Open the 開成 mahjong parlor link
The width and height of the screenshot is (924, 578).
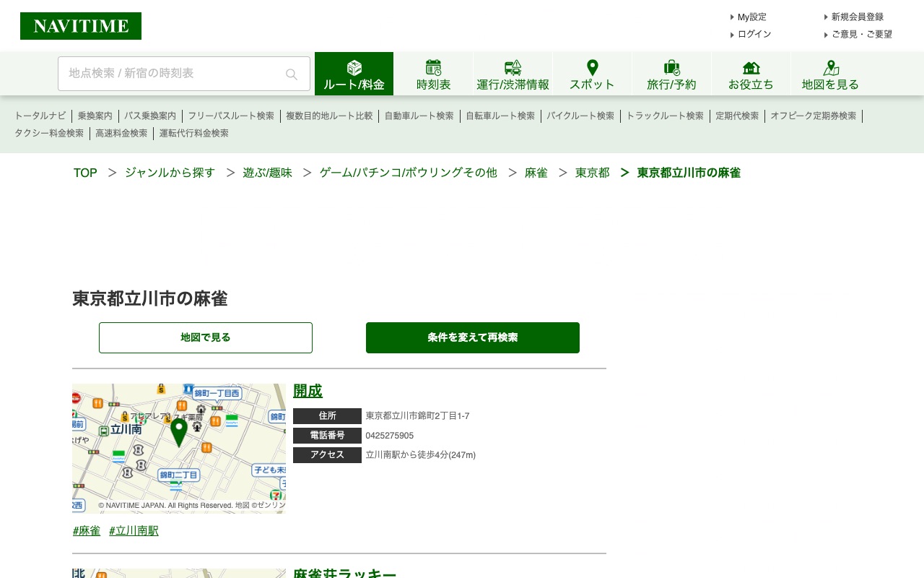308,391
